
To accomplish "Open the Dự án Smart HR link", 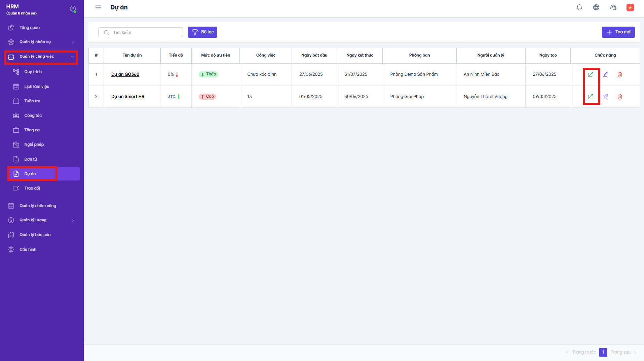I will tap(128, 97).
